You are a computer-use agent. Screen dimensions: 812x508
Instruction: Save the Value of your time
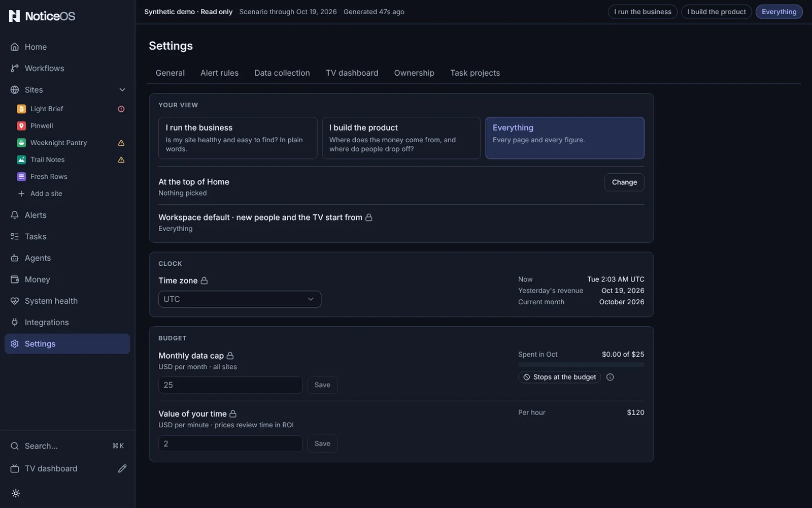(322, 443)
